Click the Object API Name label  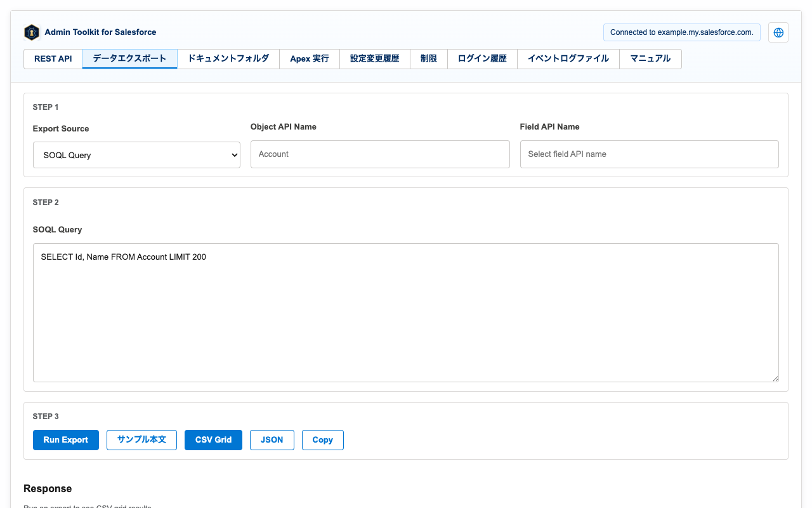284,127
